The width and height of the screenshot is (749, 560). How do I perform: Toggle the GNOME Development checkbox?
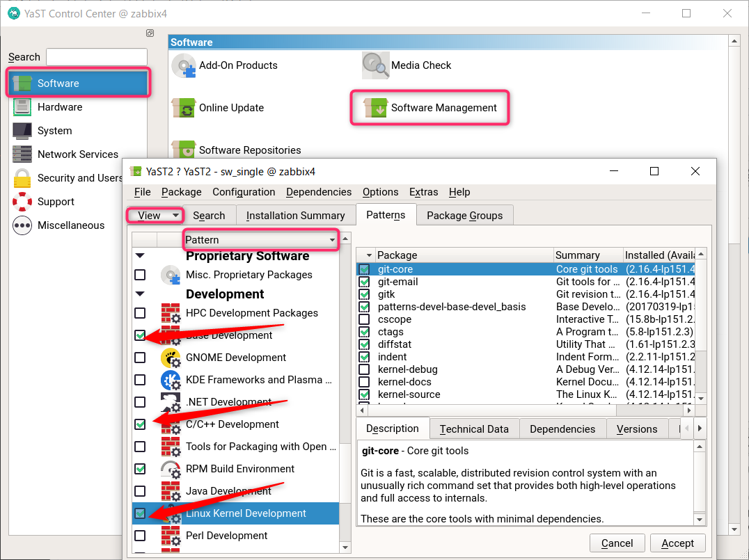[x=140, y=358]
